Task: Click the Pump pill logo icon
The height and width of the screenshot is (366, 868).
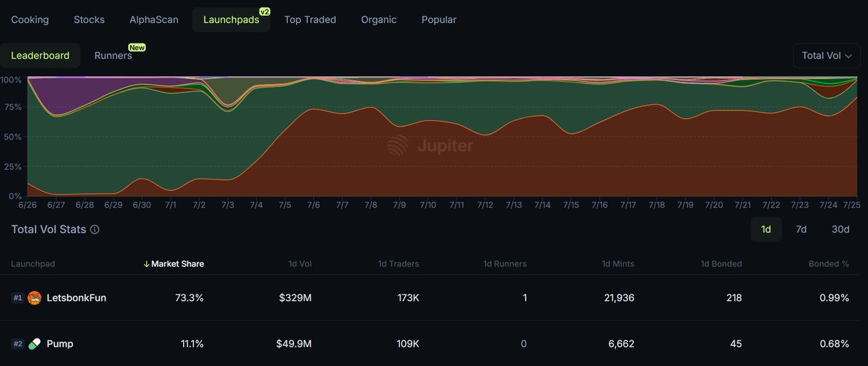Action: (35, 344)
